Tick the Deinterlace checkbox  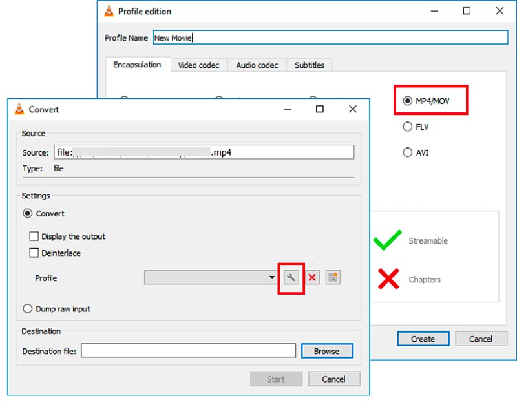34,253
